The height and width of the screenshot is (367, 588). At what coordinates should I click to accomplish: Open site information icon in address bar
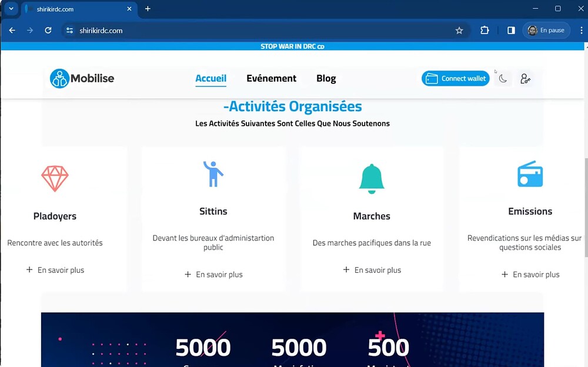pyautogui.click(x=69, y=31)
